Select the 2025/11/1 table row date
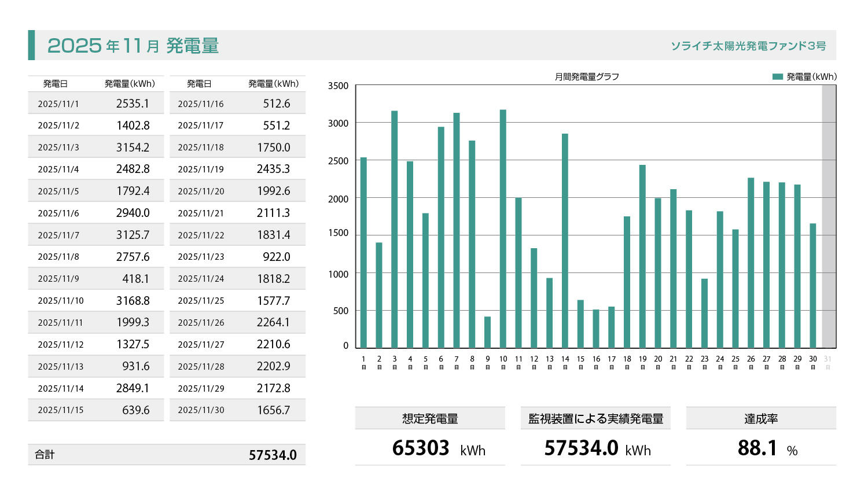The image size is (868, 501). pyautogui.click(x=58, y=104)
